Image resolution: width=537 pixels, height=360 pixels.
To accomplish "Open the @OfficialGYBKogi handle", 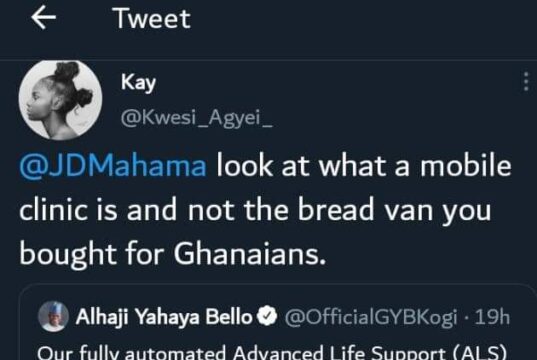I will (371, 317).
